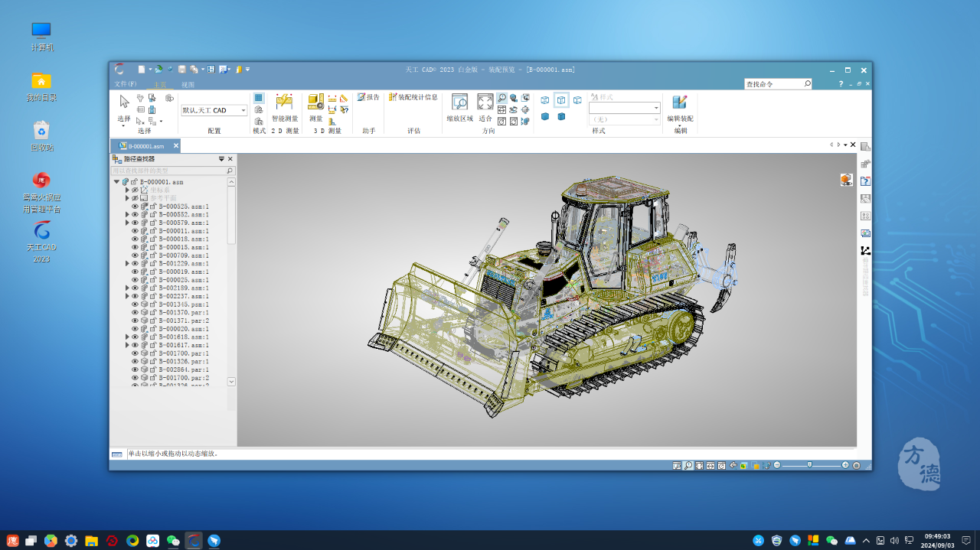Open the Select (选择) tool dropdown arrow
The image size is (980, 550).
pyautogui.click(x=123, y=125)
